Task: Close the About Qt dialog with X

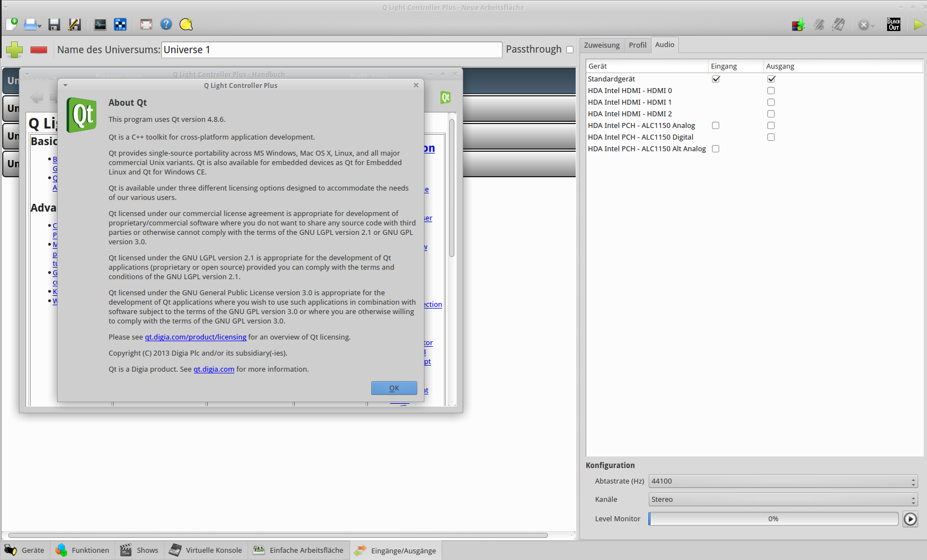Action: click(x=416, y=85)
